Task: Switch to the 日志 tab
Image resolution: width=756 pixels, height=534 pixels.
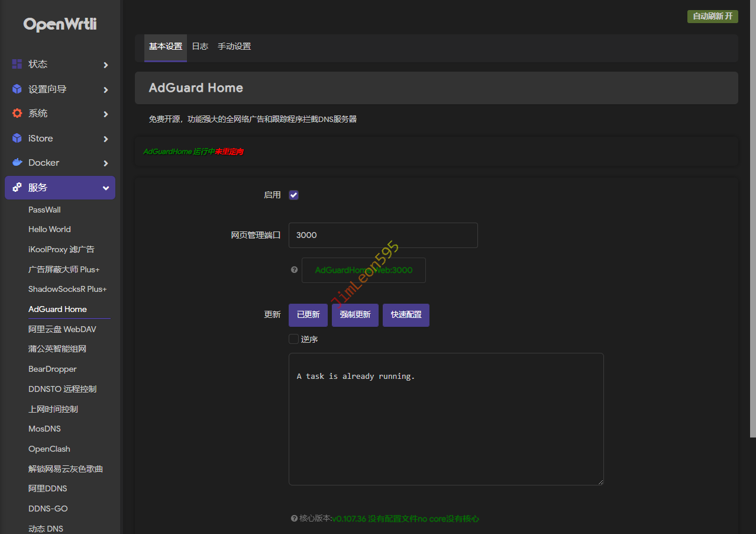Action: click(200, 46)
